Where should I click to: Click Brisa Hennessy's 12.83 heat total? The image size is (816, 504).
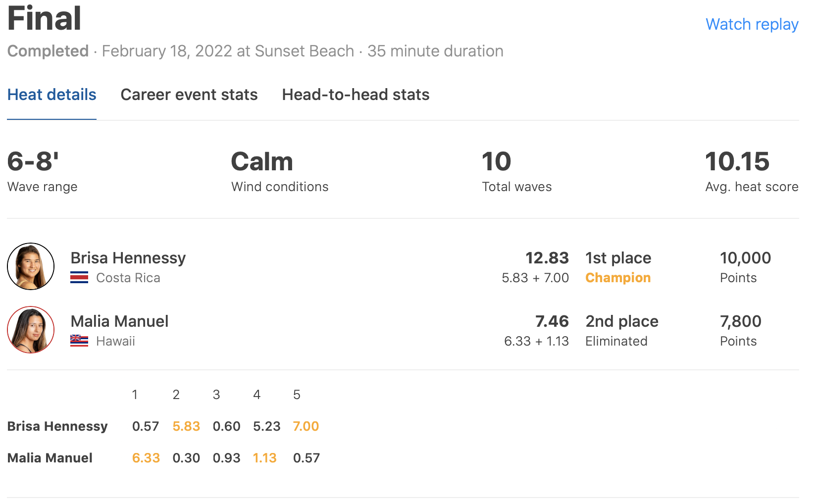pyautogui.click(x=547, y=258)
